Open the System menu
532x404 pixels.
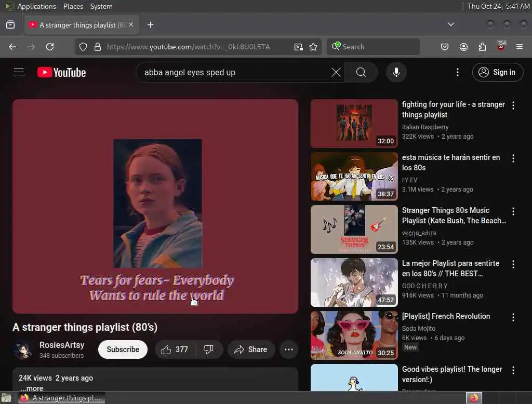(x=101, y=6)
